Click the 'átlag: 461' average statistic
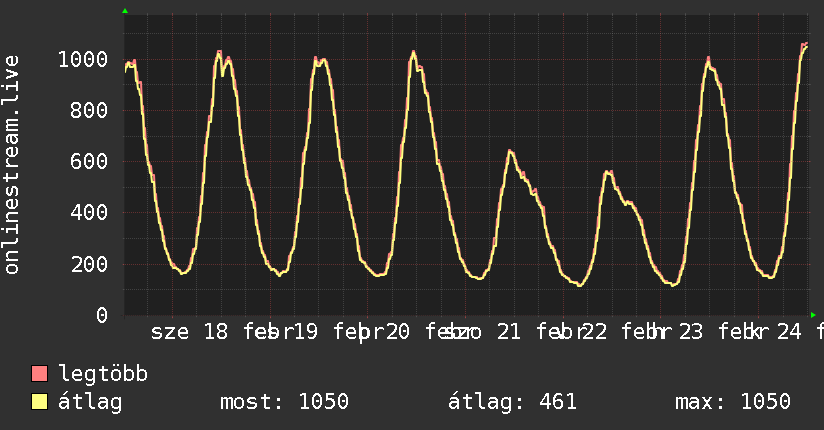 pyautogui.click(x=512, y=402)
